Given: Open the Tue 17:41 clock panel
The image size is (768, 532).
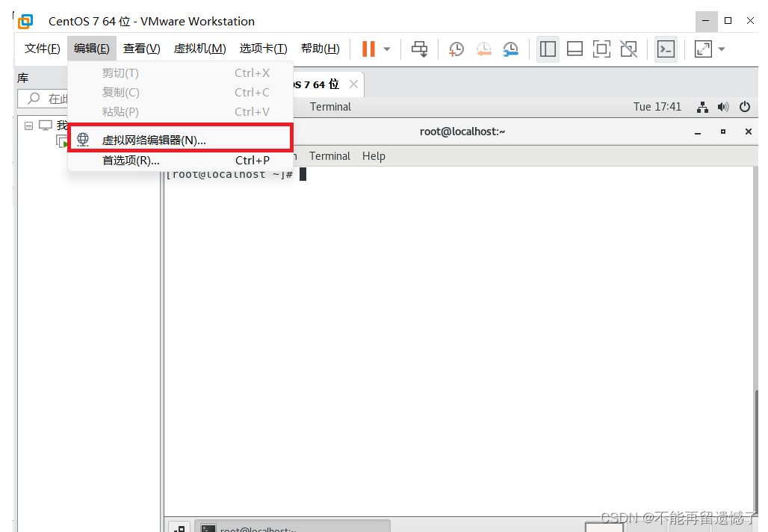Looking at the screenshot, I should tap(657, 107).
